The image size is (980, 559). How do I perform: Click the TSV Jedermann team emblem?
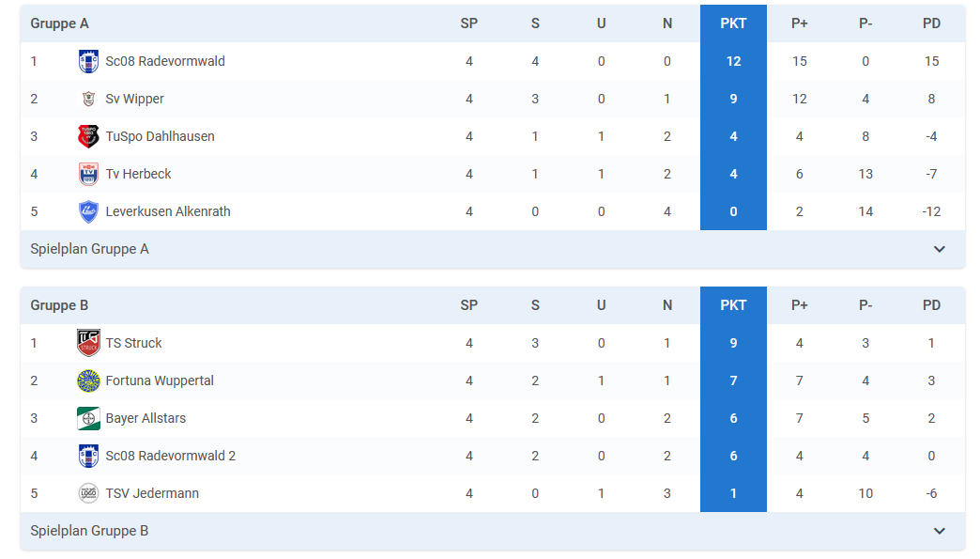pyautogui.click(x=88, y=493)
